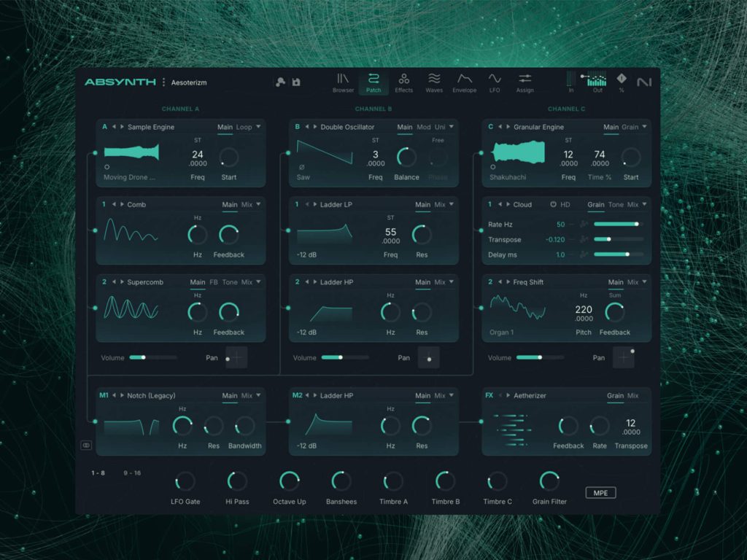This screenshot has width=747, height=560.
Task: Show macro page 1 - 8
Action: (98, 472)
